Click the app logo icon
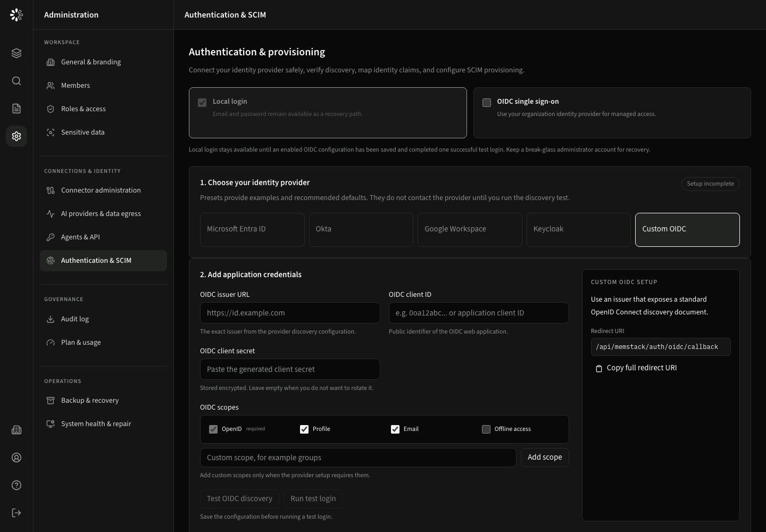The width and height of the screenshot is (766, 532). click(x=16, y=15)
